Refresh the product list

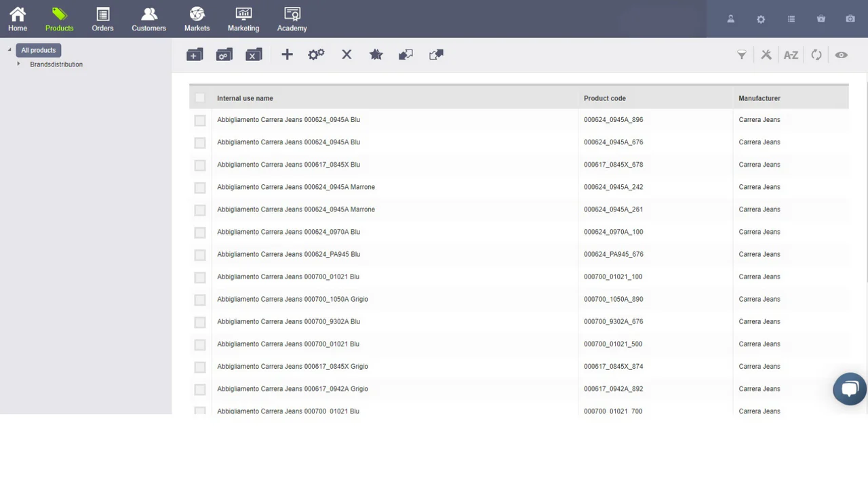pos(816,55)
